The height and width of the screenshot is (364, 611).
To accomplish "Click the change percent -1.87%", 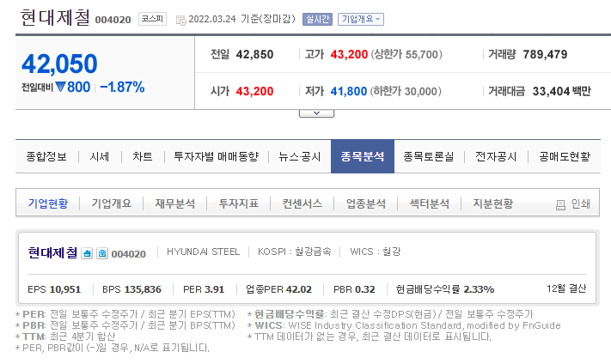I will coord(122,87).
